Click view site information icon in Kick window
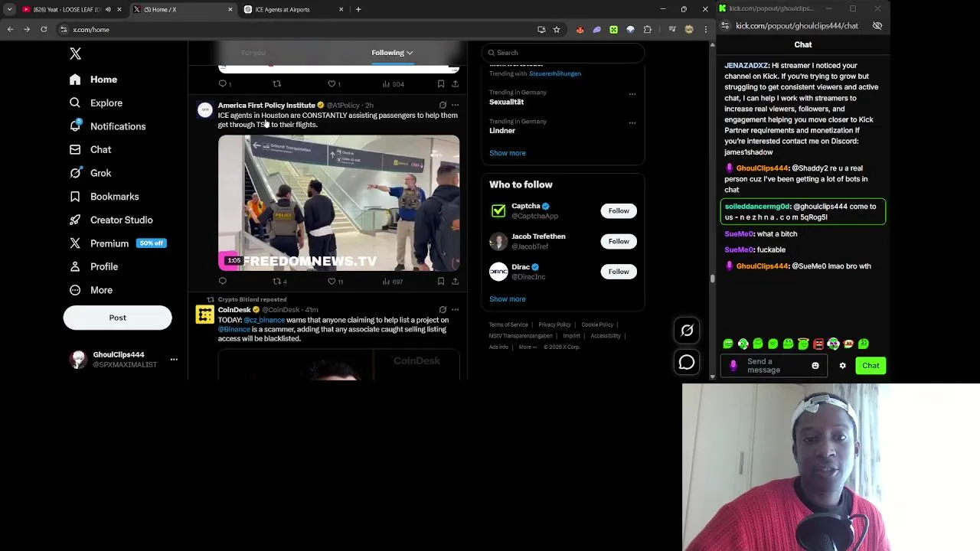 (724, 25)
